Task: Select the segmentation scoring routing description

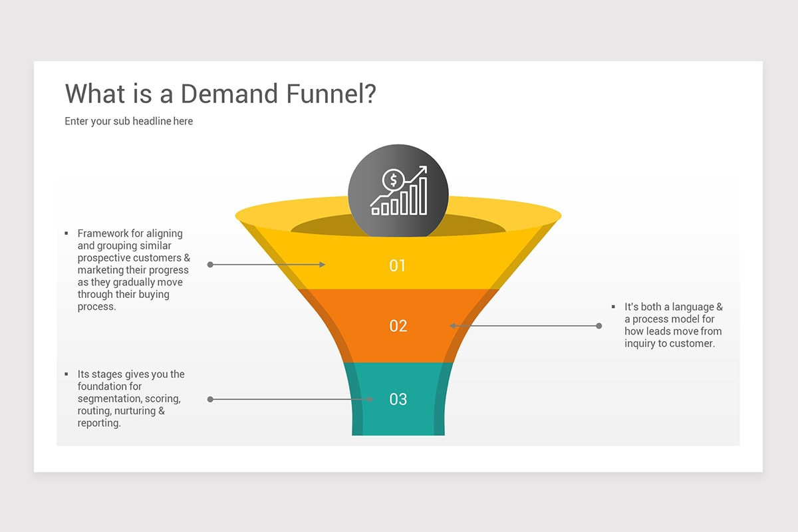Action: pyautogui.click(x=130, y=398)
